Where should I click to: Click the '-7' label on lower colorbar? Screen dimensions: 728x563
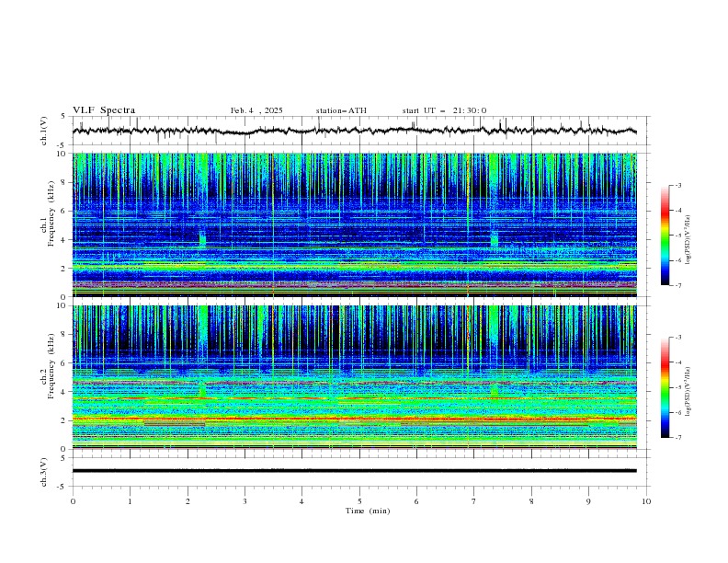tap(677, 438)
